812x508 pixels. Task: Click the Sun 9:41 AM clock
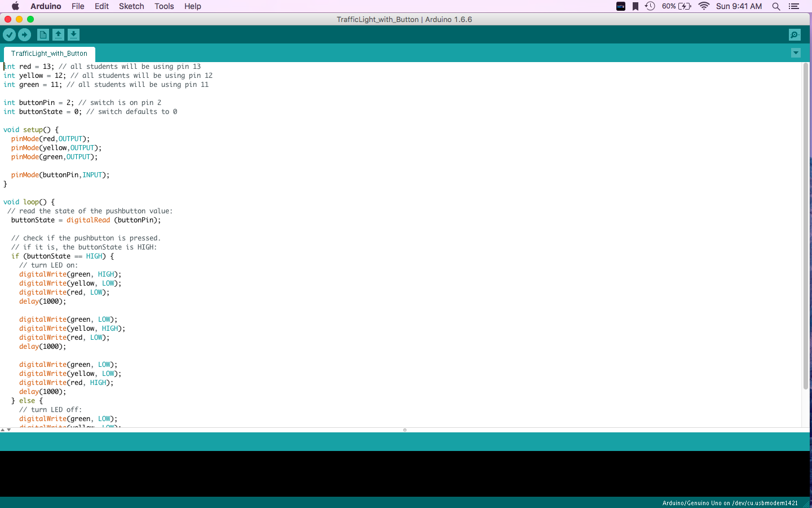tap(739, 6)
